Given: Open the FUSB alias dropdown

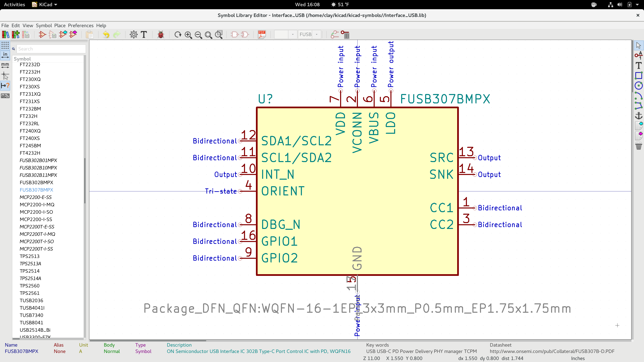Looking at the screenshot, I should (x=316, y=35).
